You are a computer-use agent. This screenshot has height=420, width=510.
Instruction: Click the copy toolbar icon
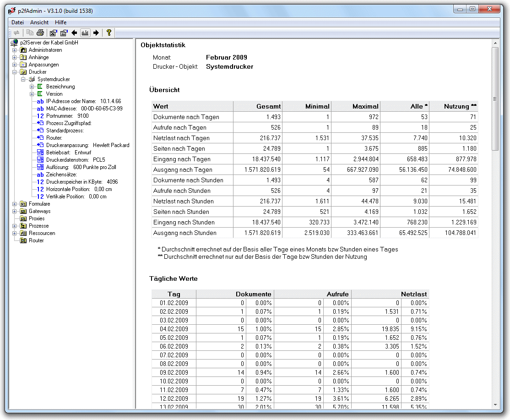30,33
